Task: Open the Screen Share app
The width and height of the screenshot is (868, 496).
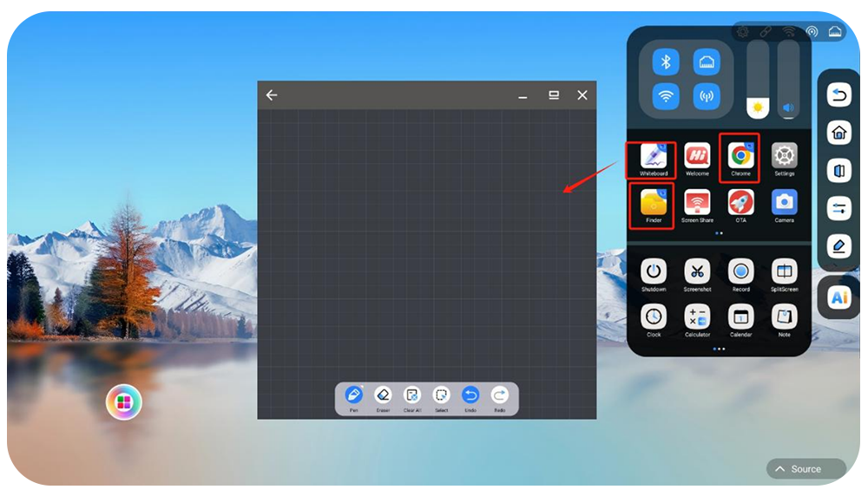Action: coord(697,203)
